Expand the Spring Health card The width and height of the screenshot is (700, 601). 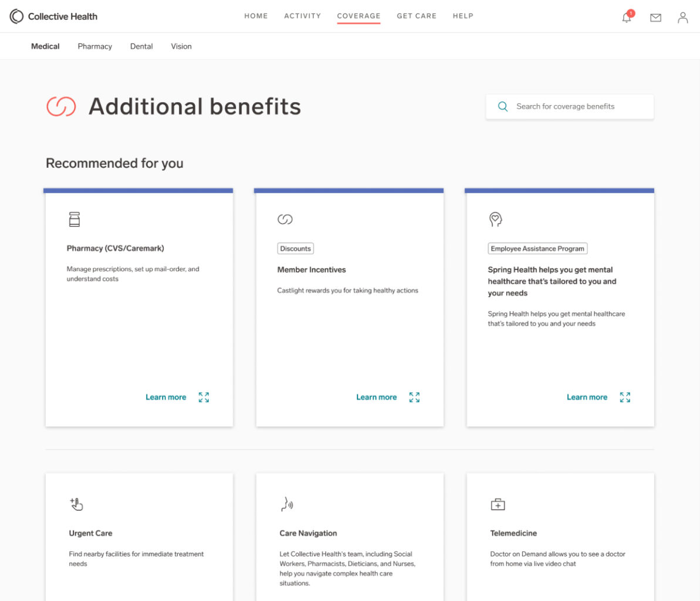click(x=625, y=397)
